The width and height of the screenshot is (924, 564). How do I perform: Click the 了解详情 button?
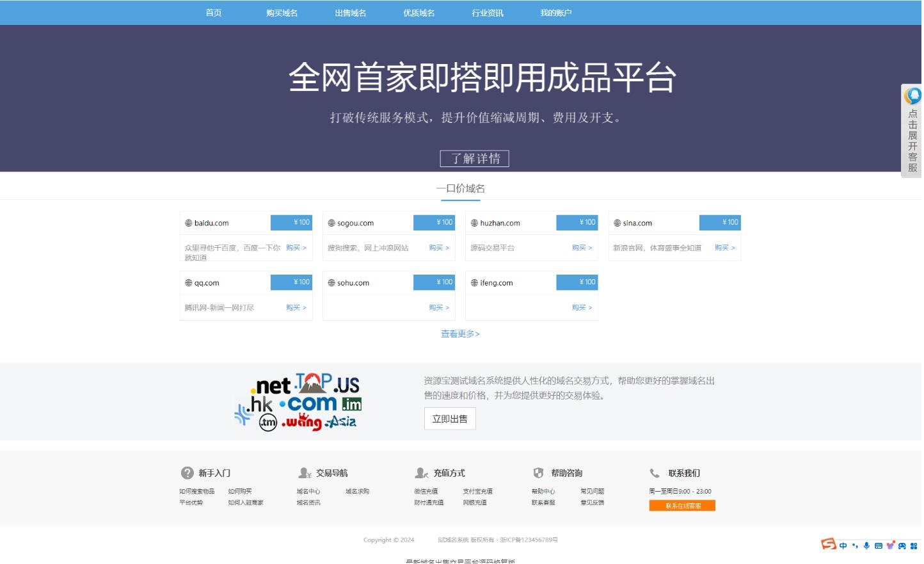click(474, 158)
